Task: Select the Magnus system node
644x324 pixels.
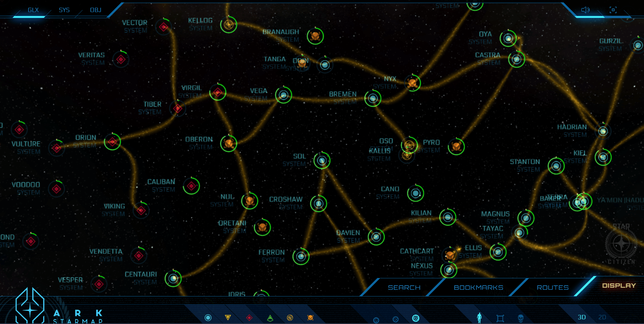Action: point(526,218)
